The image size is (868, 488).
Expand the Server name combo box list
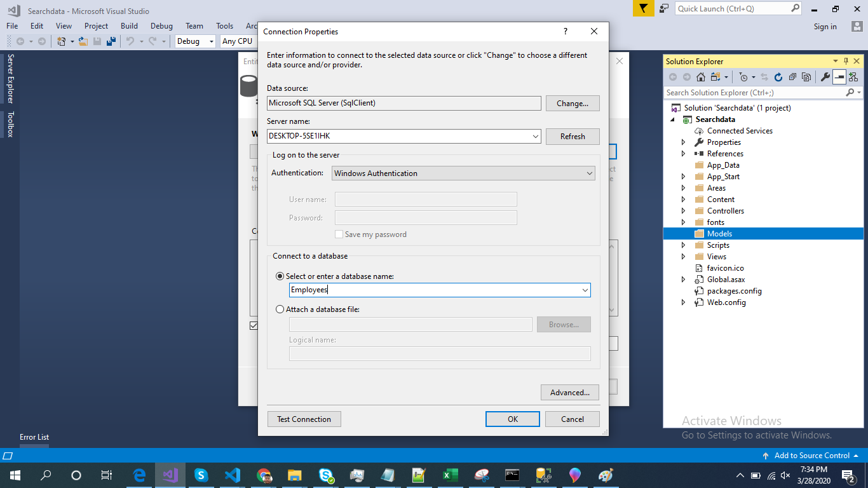pyautogui.click(x=536, y=137)
